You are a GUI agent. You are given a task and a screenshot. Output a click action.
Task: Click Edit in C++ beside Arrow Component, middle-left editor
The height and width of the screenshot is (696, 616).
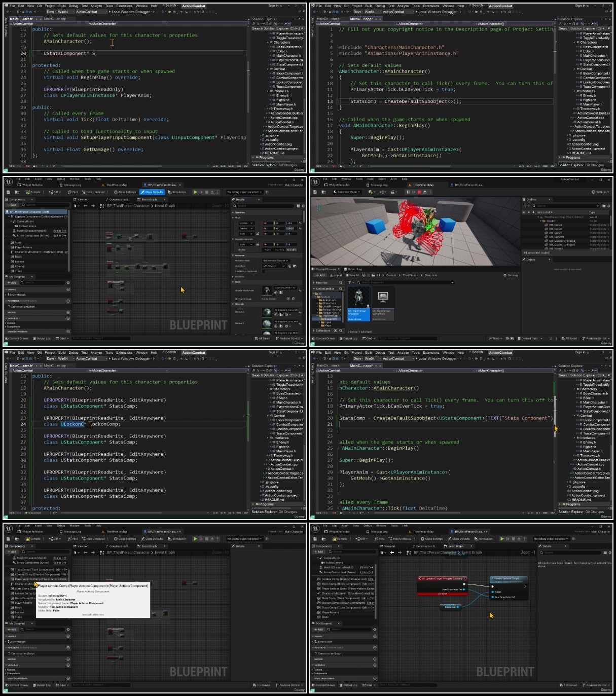pos(60,236)
